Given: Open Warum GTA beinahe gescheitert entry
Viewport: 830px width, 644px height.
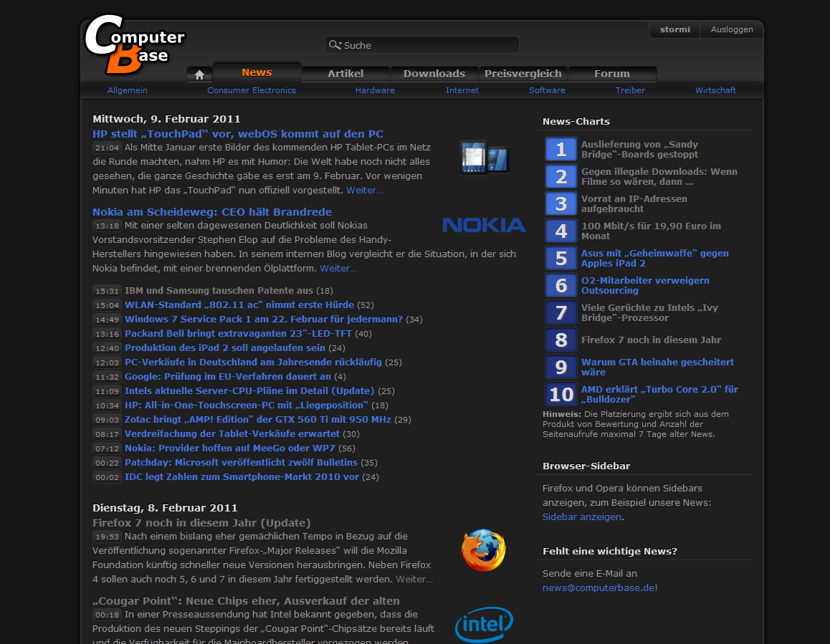Looking at the screenshot, I should [657, 367].
